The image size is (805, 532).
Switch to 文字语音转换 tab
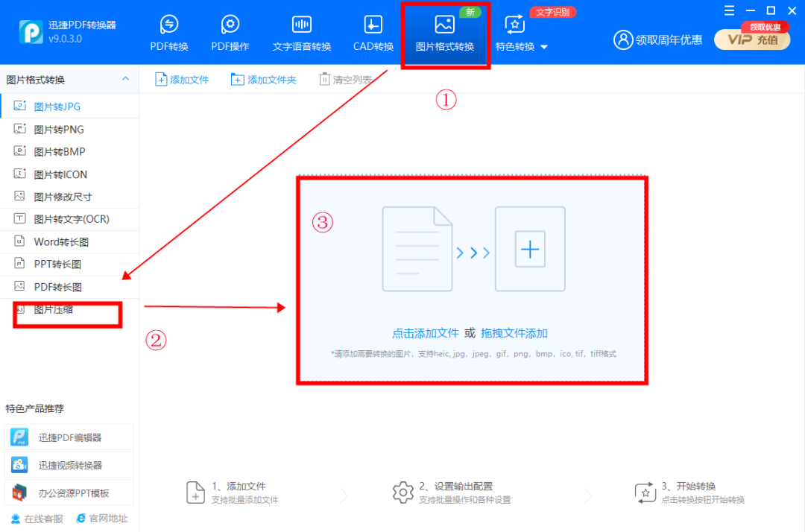(x=301, y=33)
